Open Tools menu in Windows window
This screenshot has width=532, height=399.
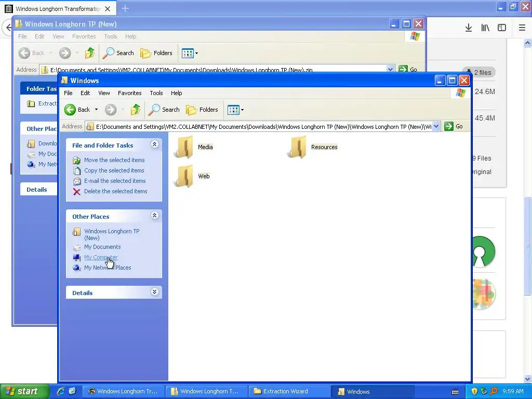click(x=156, y=93)
